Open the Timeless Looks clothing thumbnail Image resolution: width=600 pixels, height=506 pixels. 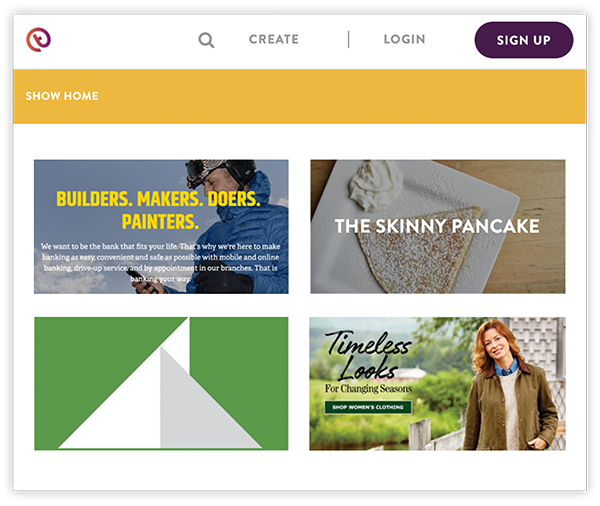(437, 384)
